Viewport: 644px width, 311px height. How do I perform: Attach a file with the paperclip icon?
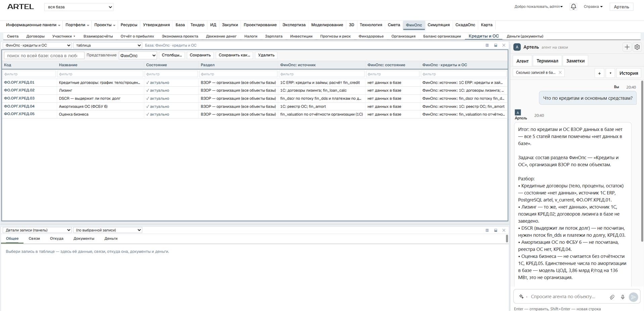612,297
